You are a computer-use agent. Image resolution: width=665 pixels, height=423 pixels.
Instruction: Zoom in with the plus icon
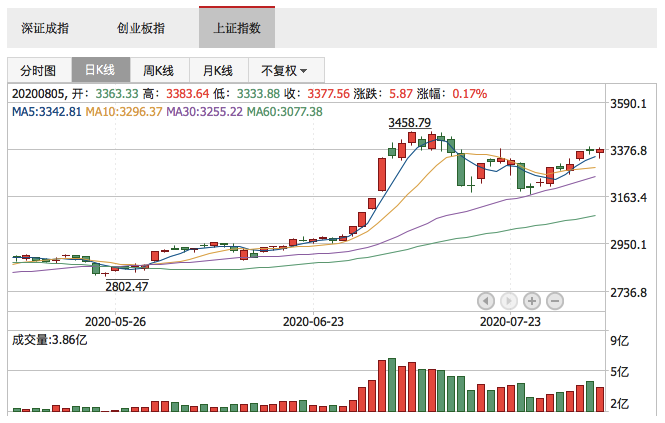pos(532,301)
